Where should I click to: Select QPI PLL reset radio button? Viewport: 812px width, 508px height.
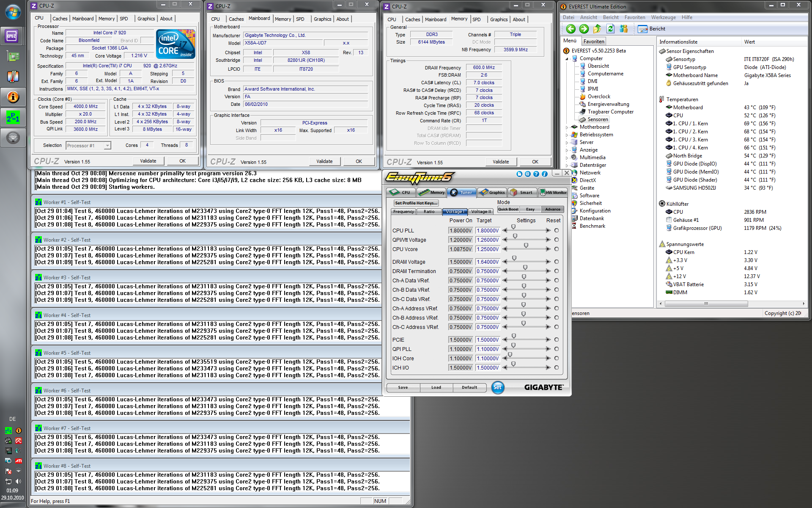[557, 349]
